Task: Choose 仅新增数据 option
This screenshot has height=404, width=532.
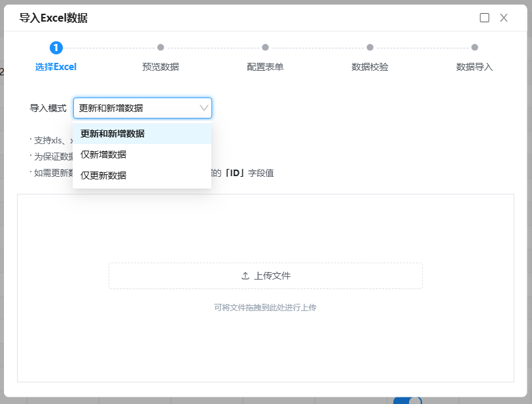Action: coord(142,155)
